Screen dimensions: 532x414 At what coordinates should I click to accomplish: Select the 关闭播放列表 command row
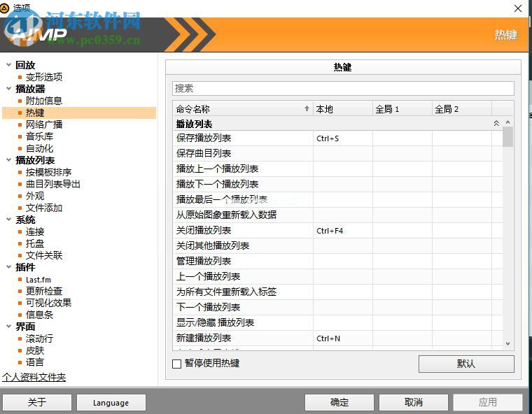tap(337, 231)
